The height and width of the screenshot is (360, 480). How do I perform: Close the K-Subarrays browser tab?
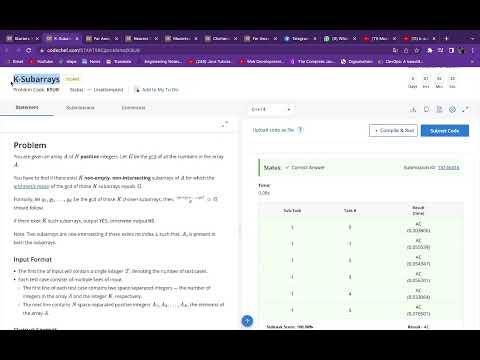coord(77,39)
